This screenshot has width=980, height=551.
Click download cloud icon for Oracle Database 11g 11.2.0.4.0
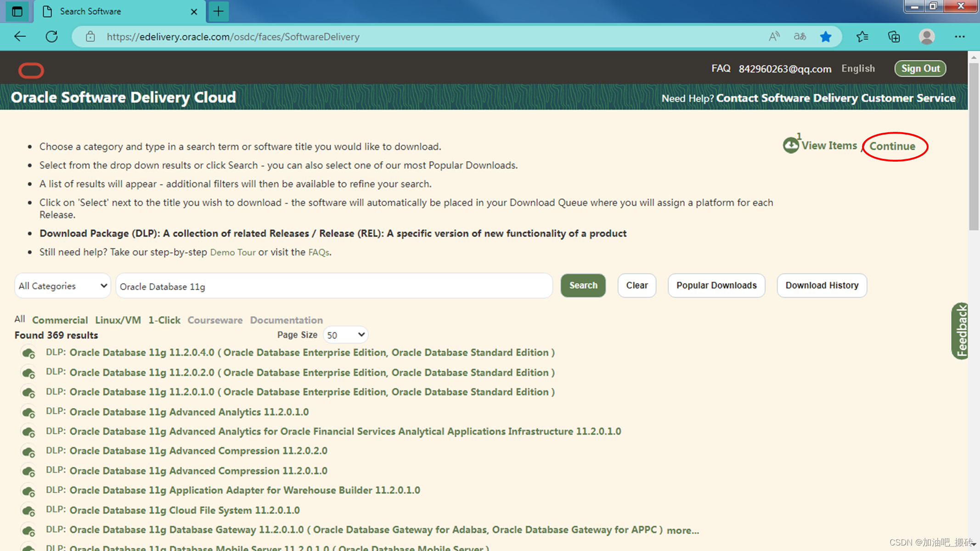coord(28,353)
